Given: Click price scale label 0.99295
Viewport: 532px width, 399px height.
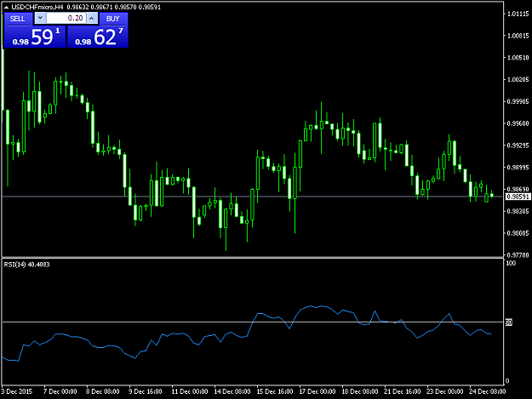Looking at the screenshot, I should click(518, 145).
